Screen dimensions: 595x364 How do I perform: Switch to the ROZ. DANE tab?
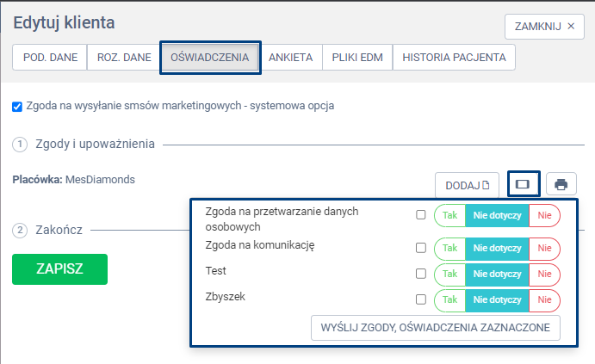coord(123,58)
